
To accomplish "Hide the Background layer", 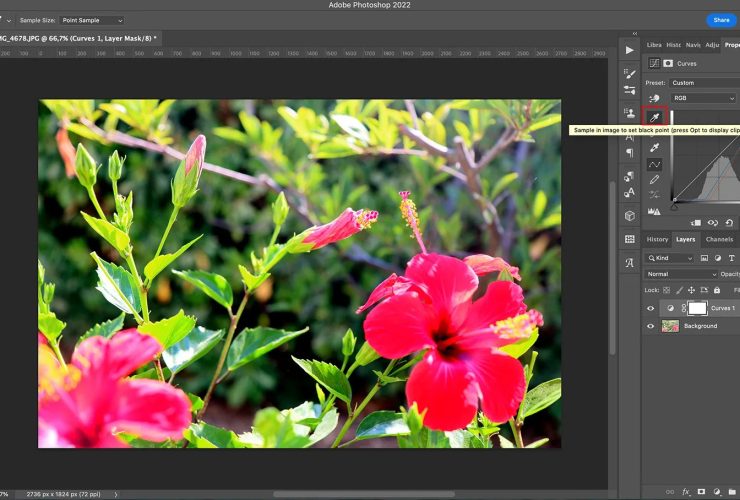I will pos(651,326).
